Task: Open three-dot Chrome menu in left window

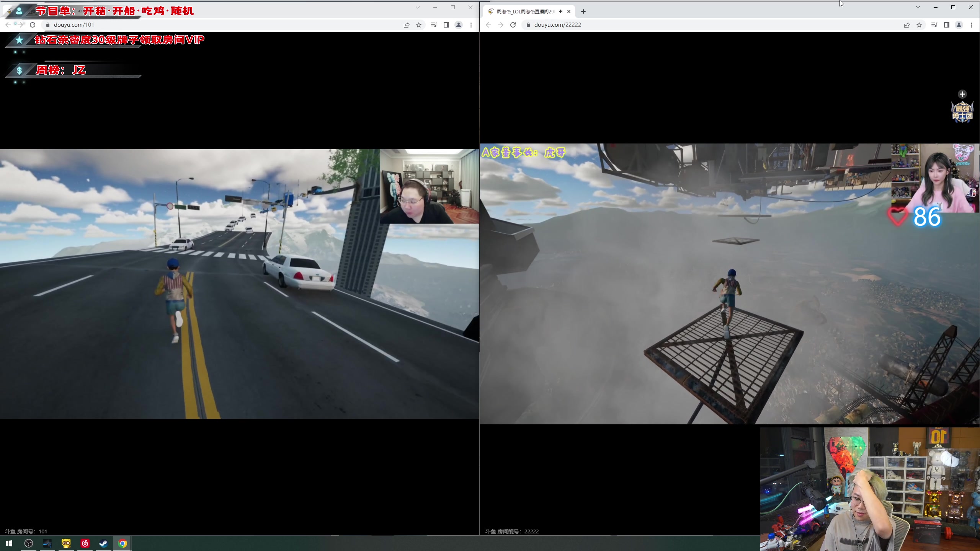Action: [x=471, y=25]
